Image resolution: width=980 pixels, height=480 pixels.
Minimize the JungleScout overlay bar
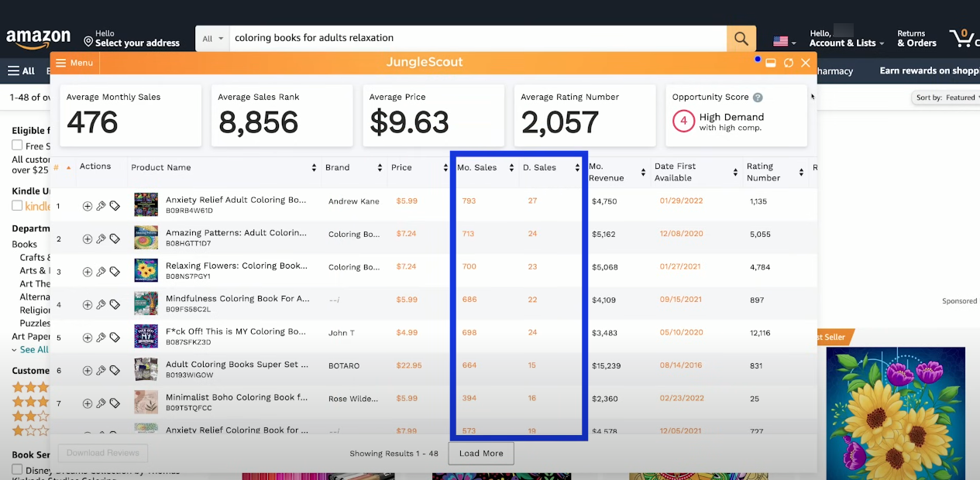click(x=771, y=63)
